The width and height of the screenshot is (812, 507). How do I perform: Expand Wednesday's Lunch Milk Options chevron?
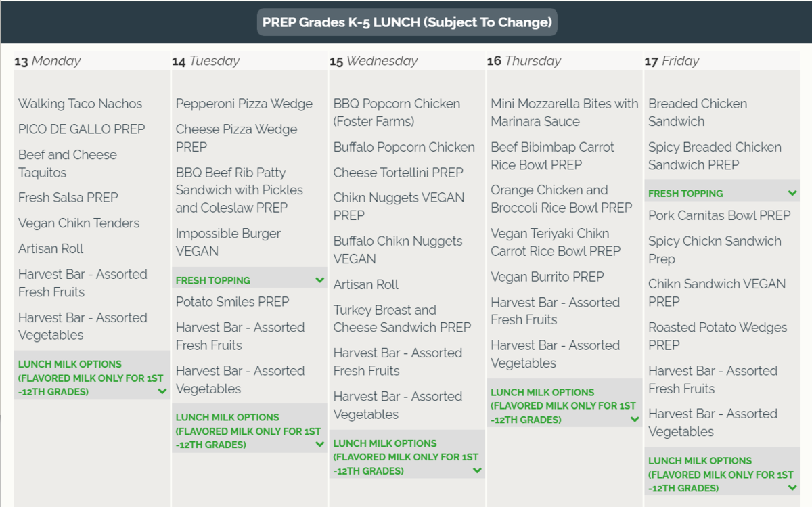pyautogui.click(x=477, y=470)
